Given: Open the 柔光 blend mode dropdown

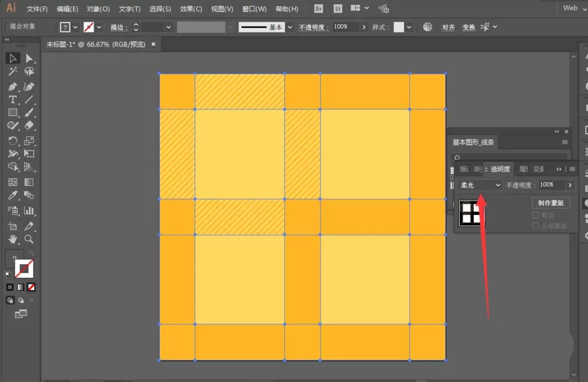Looking at the screenshot, I should [480, 185].
